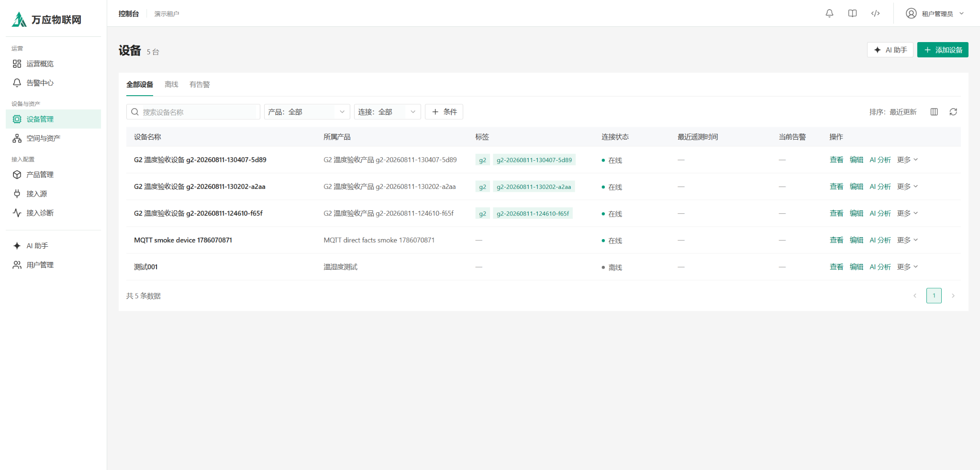Click 查看 for MQTT smoke device
980x470 pixels.
[x=836, y=240]
